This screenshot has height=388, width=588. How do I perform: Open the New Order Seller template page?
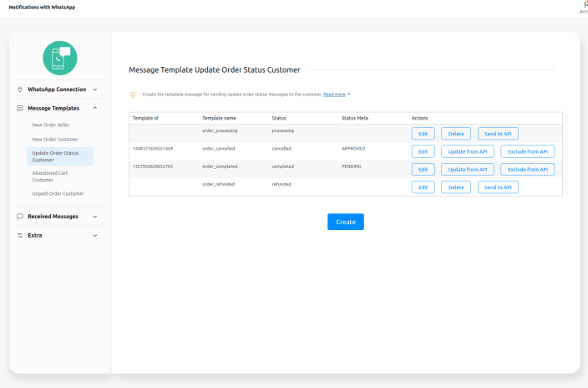click(51, 125)
